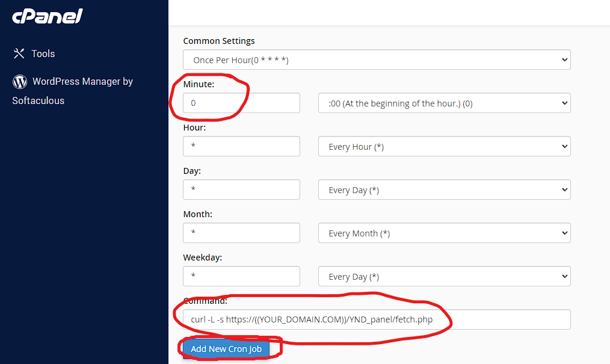Open the Weekday Every Day dropdown
610x364 pixels.
445,277
